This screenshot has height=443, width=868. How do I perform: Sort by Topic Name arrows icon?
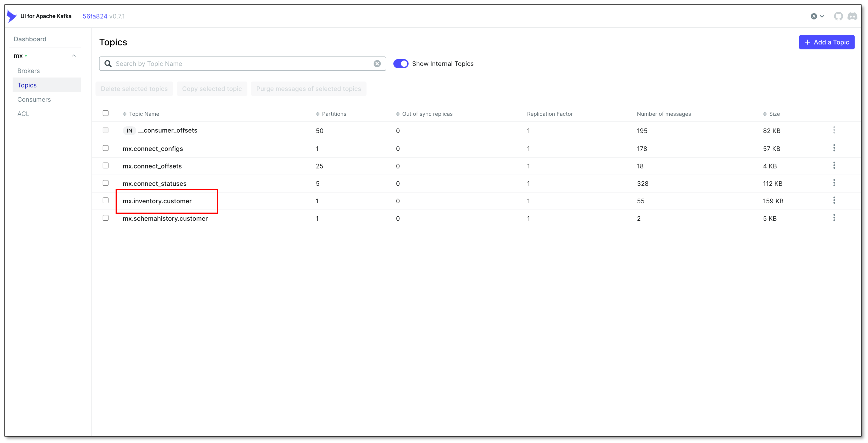[x=125, y=114]
